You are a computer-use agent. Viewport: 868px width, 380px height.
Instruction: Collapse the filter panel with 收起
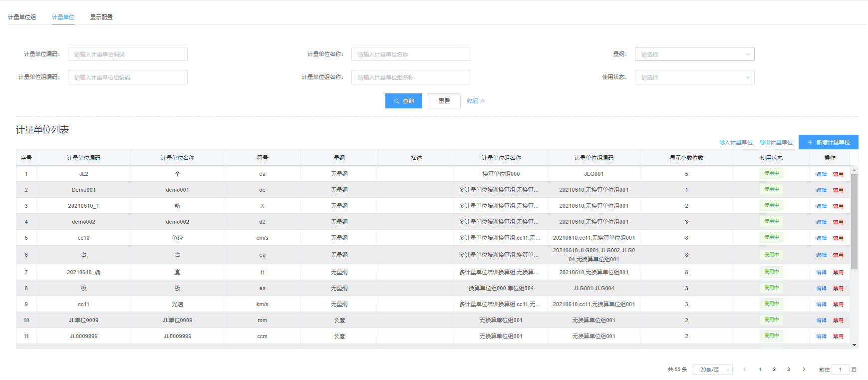click(475, 101)
